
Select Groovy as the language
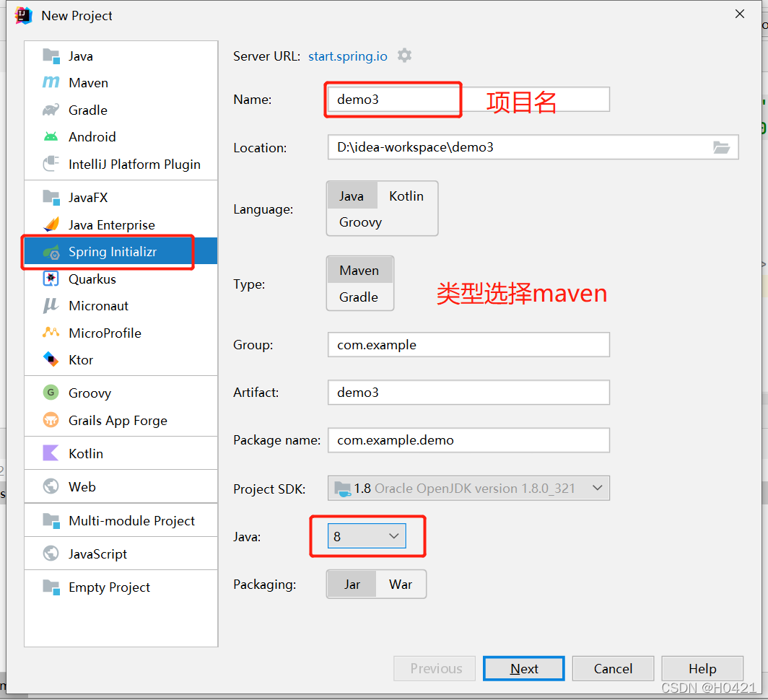coord(360,222)
